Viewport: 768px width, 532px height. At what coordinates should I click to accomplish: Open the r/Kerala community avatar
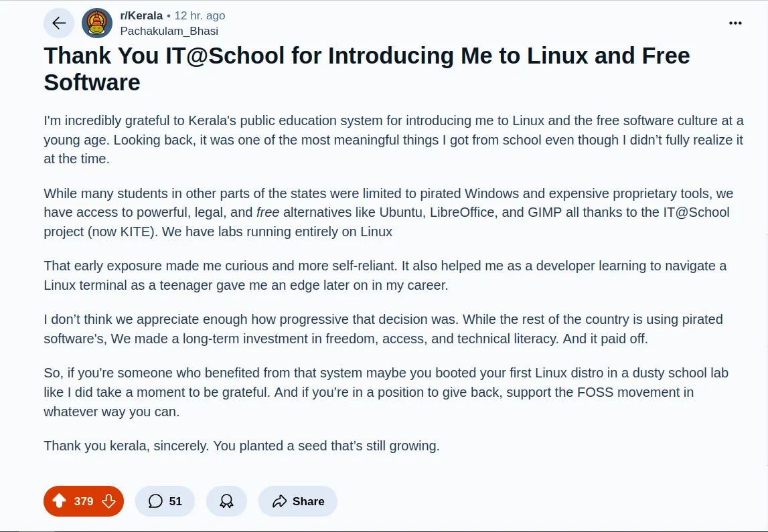point(97,23)
